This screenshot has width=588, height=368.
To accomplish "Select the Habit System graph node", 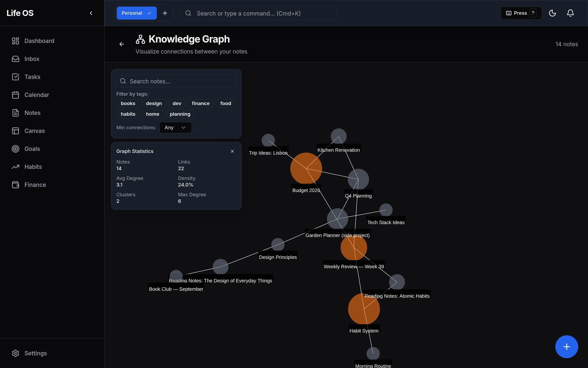I will 364,309.
